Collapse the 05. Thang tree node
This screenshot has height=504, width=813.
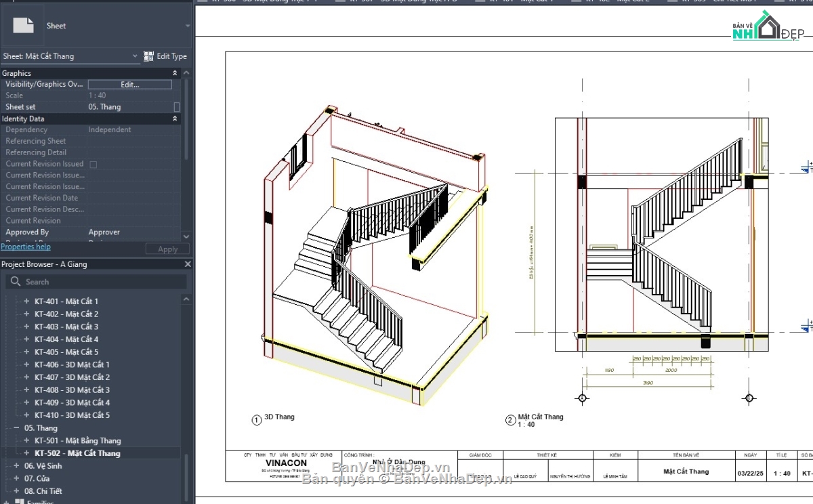[16, 428]
